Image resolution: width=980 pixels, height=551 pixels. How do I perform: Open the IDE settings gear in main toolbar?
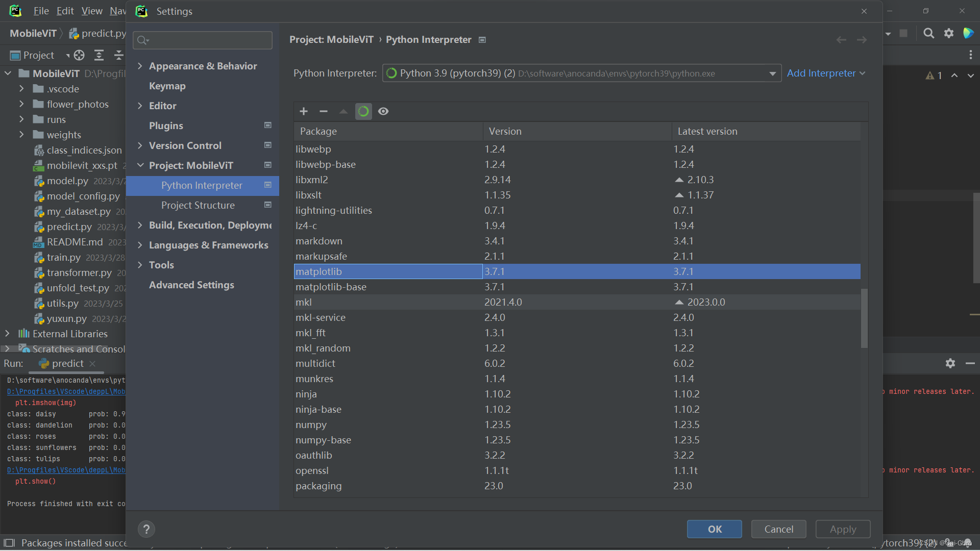[949, 33]
